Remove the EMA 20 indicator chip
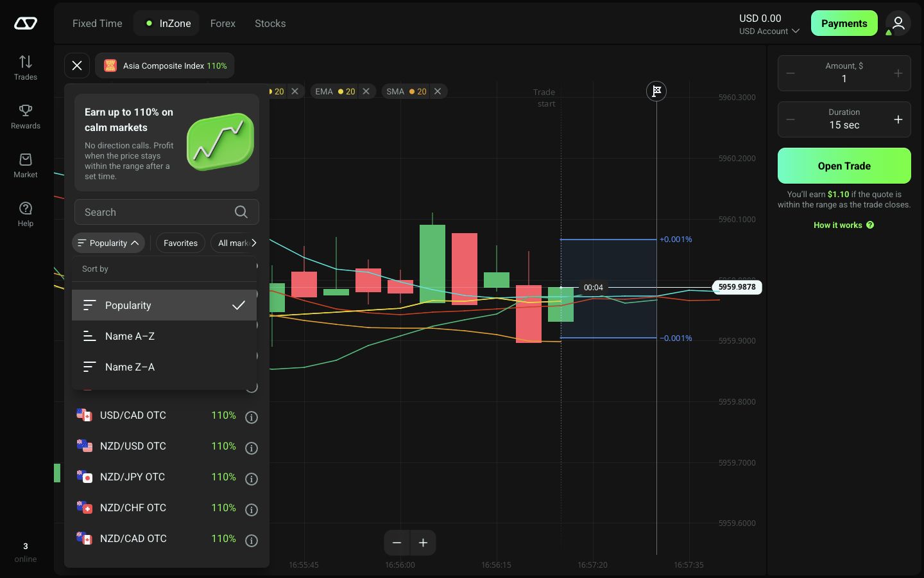924x578 pixels. (x=366, y=91)
